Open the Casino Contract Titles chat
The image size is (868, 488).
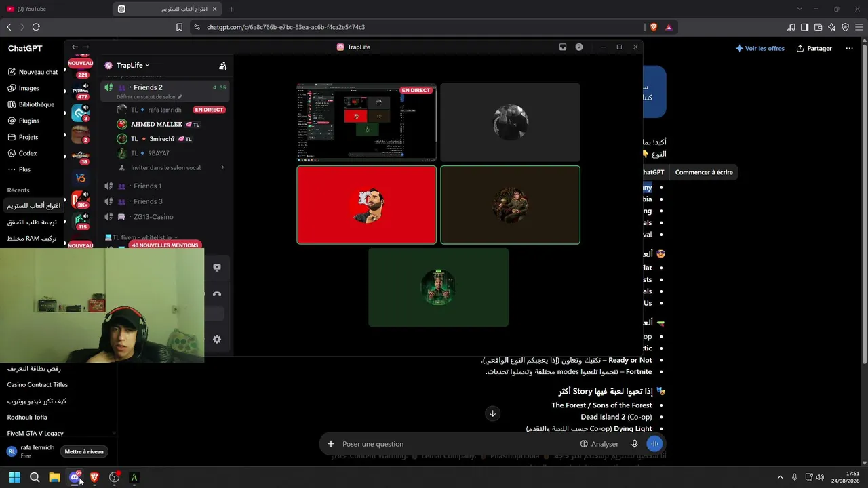37,385
